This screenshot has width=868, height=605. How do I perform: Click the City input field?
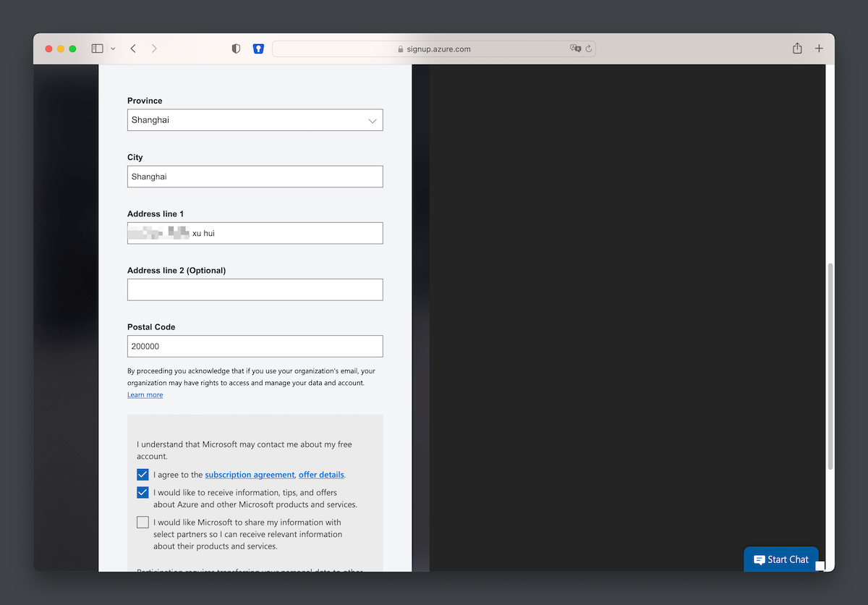[255, 177]
